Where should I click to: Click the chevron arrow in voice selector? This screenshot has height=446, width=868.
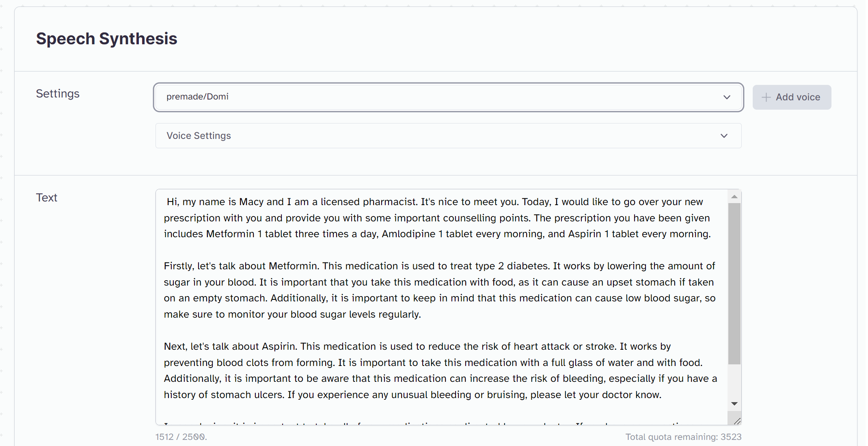727,97
